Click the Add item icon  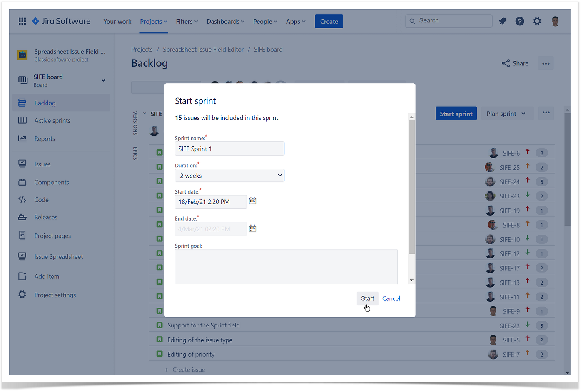(x=22, y=276)
